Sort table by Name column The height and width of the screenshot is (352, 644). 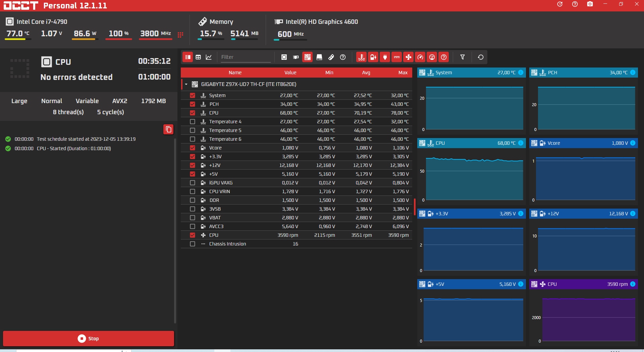tap(235, 73)
